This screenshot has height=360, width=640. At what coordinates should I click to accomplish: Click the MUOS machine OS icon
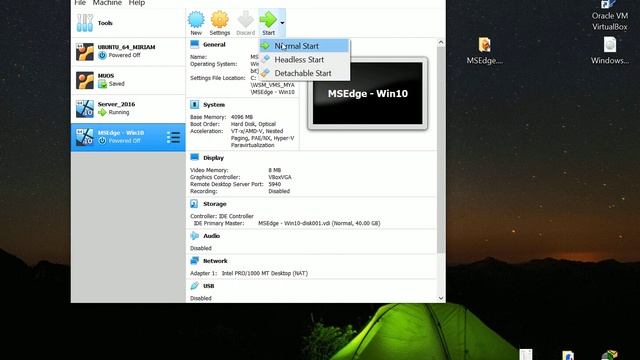pos(84,80)
